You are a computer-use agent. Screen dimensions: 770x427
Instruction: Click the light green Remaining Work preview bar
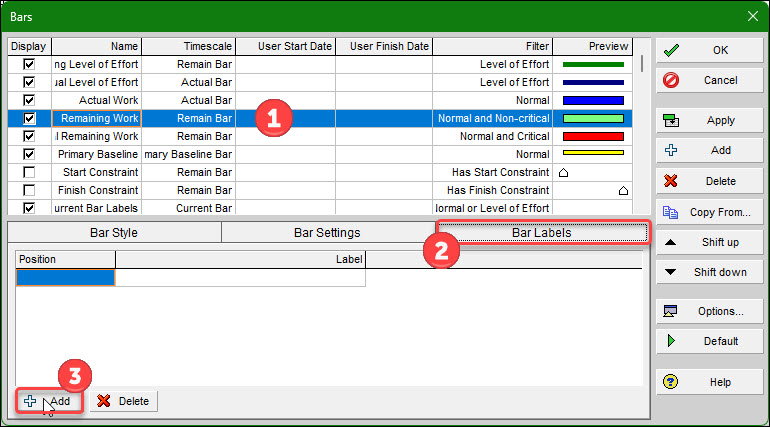click(593, 118)
